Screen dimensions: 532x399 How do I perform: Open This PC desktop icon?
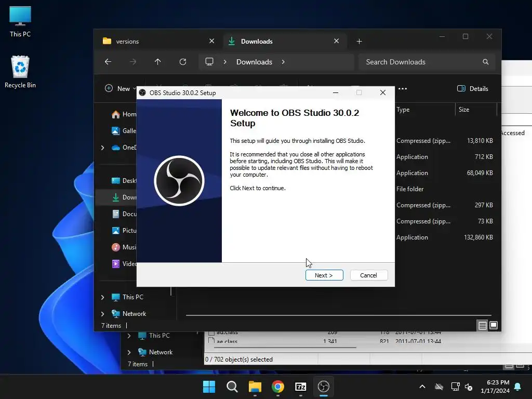point(20,21)
